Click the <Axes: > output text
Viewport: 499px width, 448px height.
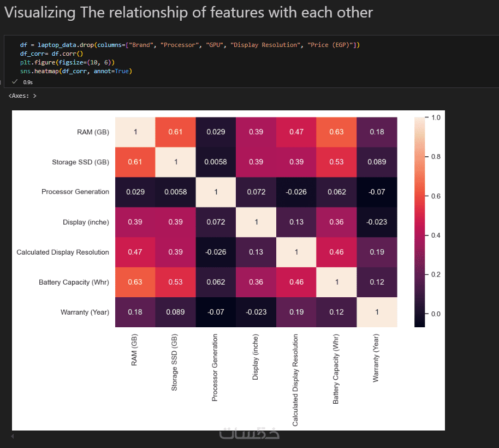(x=23, y=96)
